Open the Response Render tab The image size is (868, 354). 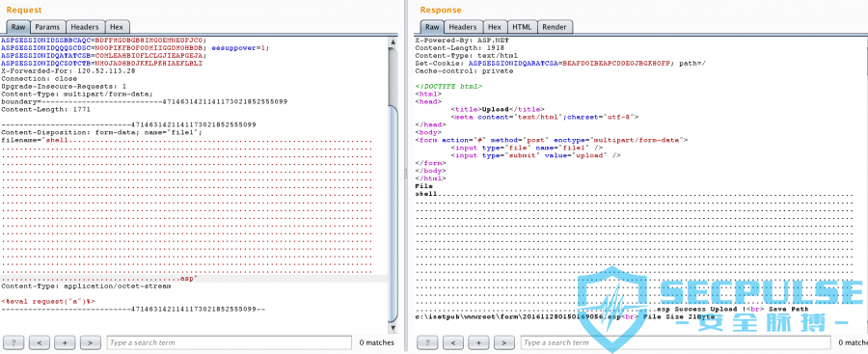pyautogui.click(x=555, y=27)
